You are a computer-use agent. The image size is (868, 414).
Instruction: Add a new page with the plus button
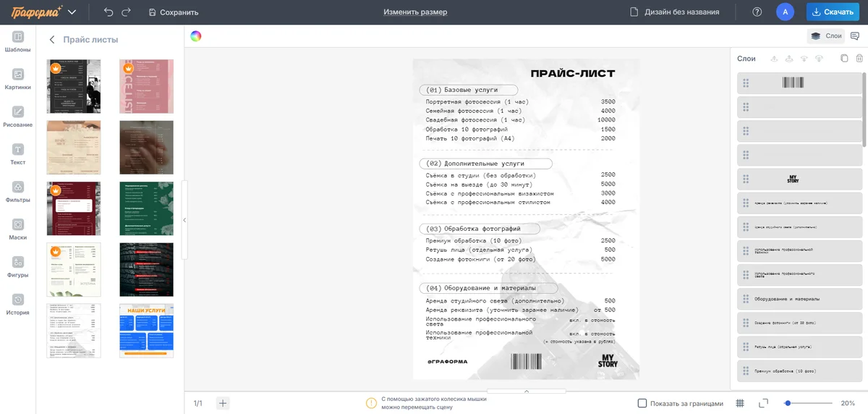[223, 403]
